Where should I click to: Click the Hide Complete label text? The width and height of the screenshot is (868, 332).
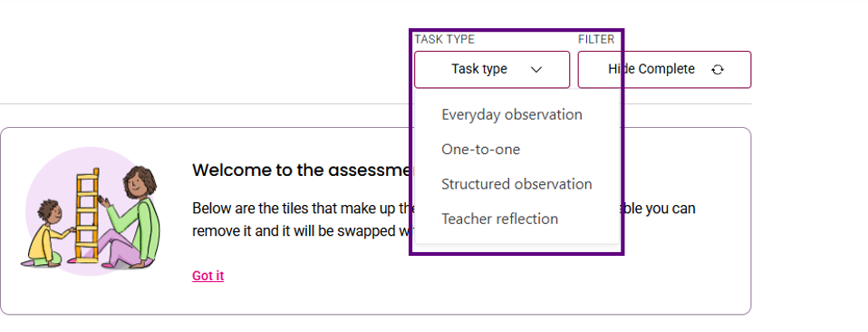click(651, 69)
